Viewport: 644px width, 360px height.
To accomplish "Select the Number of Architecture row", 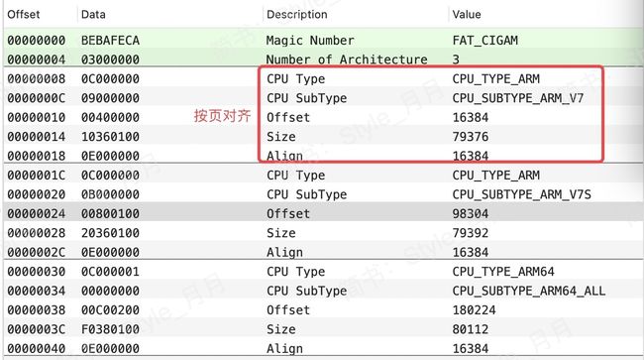I will pyautogui.click(x=322, y=60).
